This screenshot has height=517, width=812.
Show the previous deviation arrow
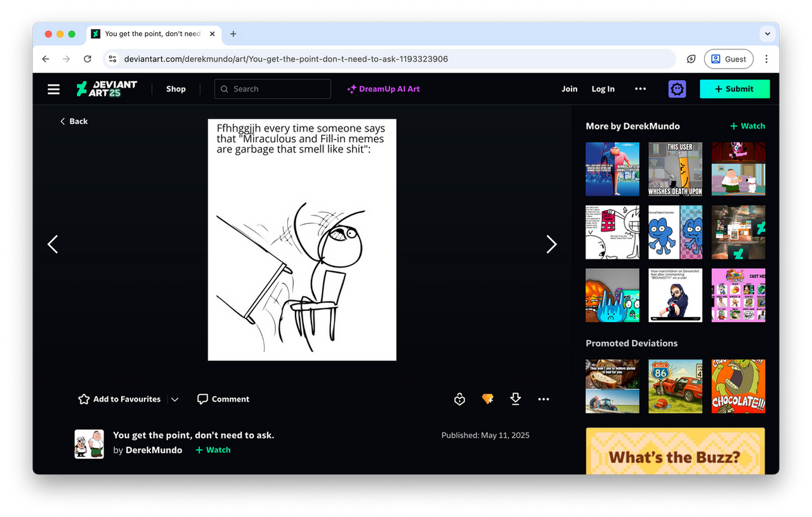53,244
